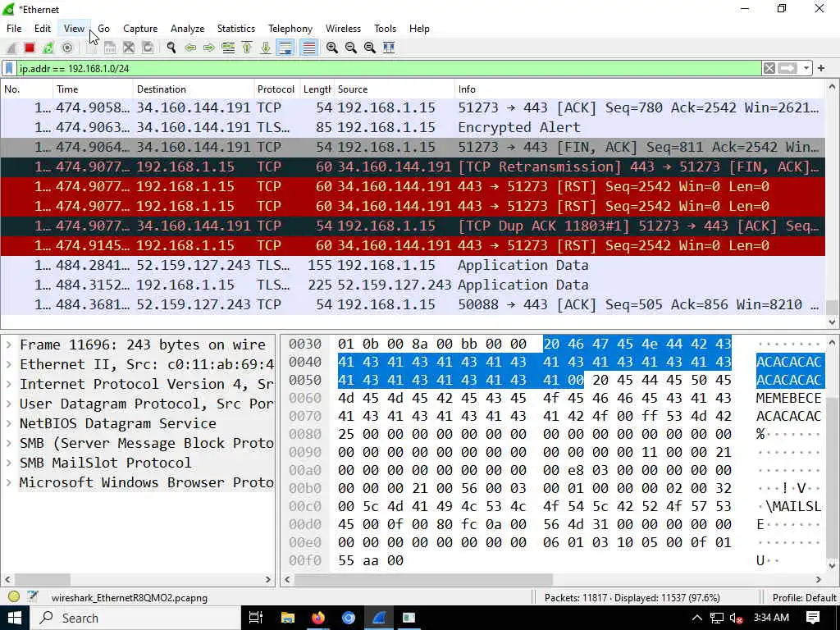
Task: Open Go to specified packet icon
Action: [x=228, y=48]
